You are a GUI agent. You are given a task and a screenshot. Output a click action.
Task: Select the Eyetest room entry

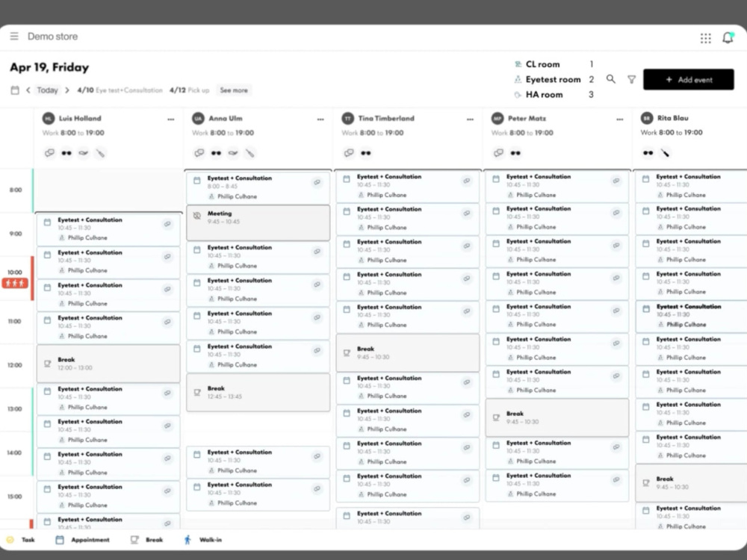pyautogui.click(x=554, y=80)
